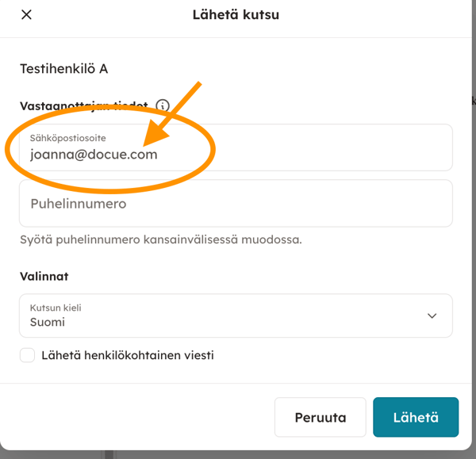
Task: Select the Suomi language value
Action: click(x=48, y=323)
